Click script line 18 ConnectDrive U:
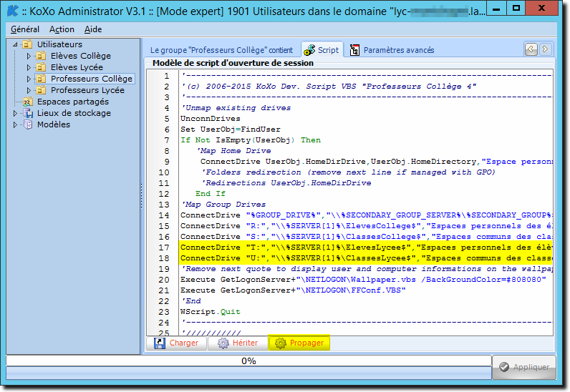The image size is (570, 392). (366, 258)
